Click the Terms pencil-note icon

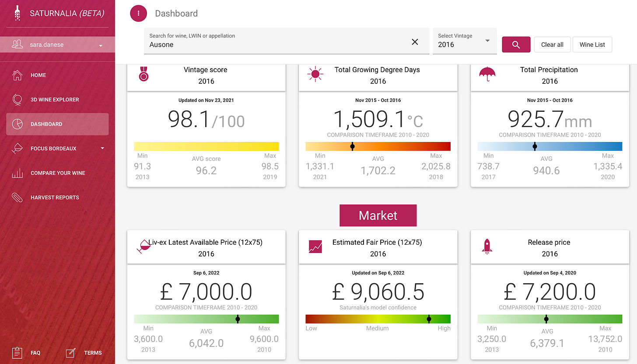coord(71,353)
